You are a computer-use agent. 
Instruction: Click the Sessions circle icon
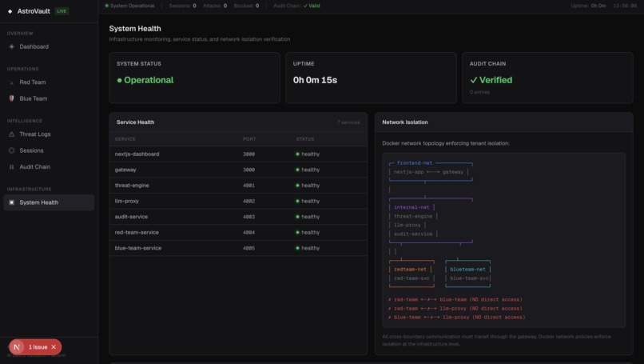pos(11,150)
